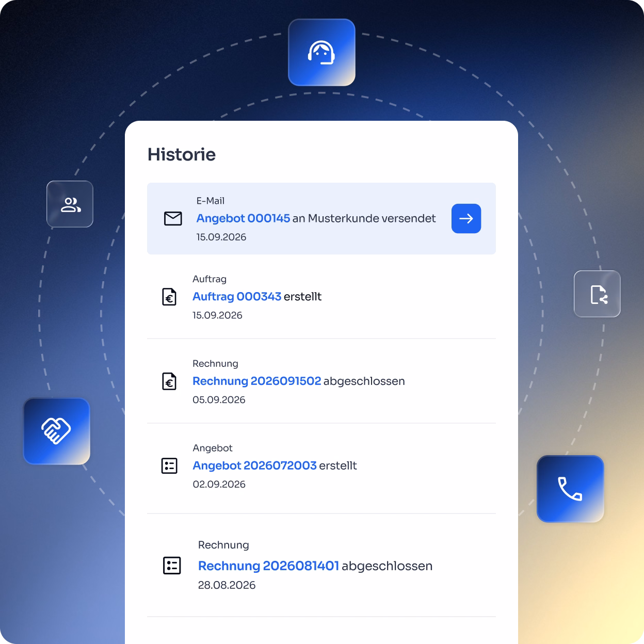Click the Angebot category label above Angebot 2026072003

213,448
